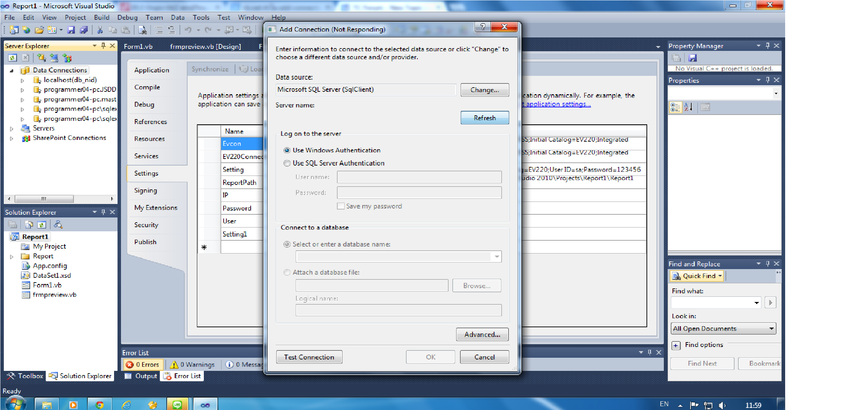Click the Categorized icon in Properties panel
Screen dimensions: 868x410
675,107
